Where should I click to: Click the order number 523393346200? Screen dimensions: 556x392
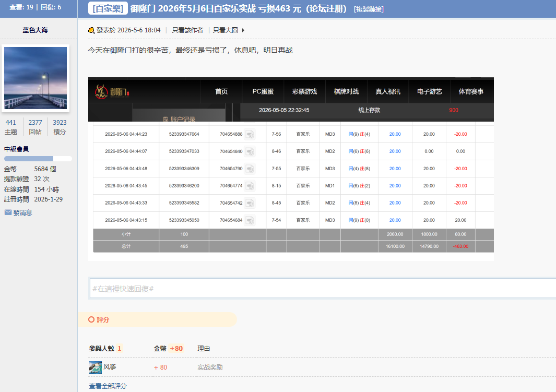point(184,186)
